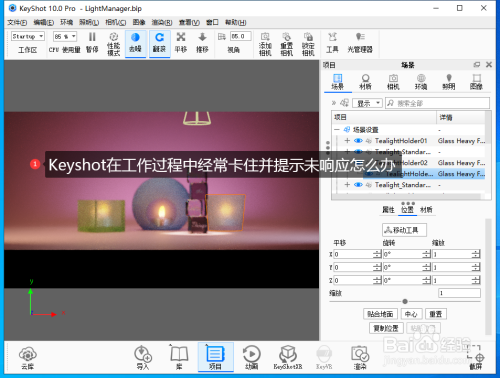
Task: Click the 复制位置 copy position button
Action: (x=386, y=328)
